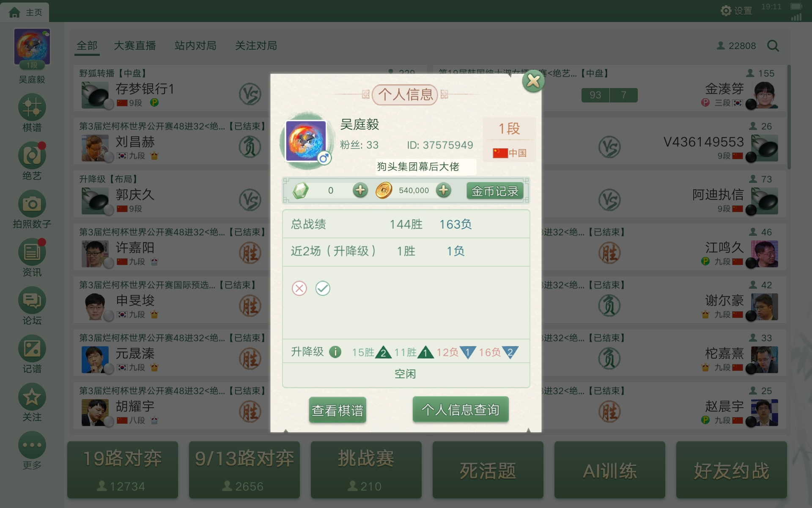Click the 查看棋谱 button

pyautogui.click(x=337, y=410)
